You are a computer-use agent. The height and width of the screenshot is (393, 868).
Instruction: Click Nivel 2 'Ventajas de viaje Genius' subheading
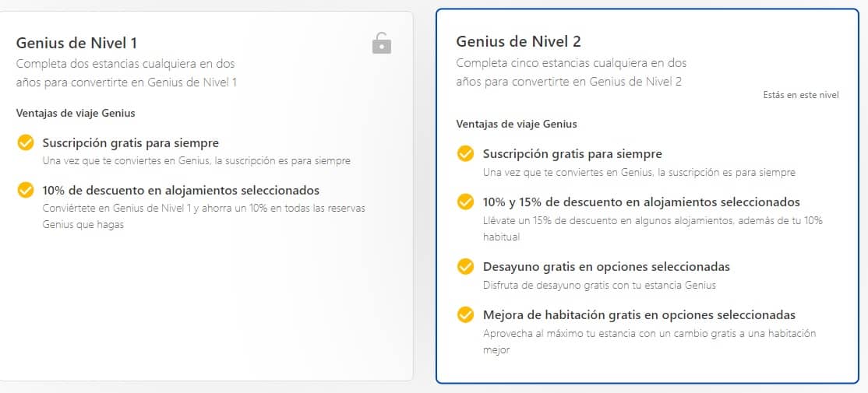[x=517, y=124]
